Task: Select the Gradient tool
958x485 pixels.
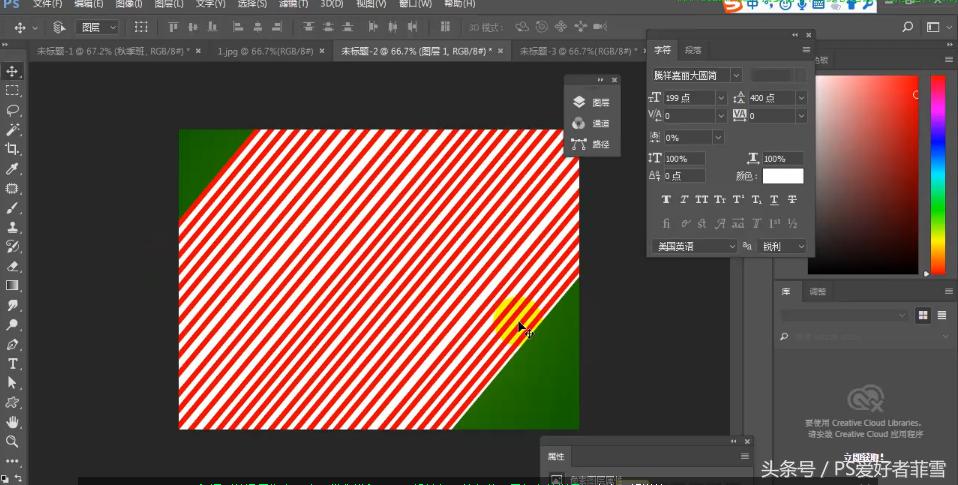Action: (12, 285)
